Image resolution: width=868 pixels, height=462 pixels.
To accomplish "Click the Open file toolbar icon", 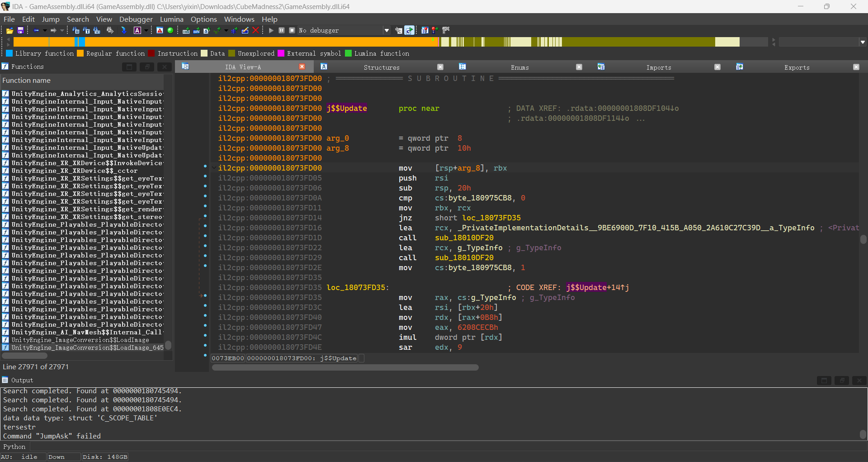I will click(9, 30).
